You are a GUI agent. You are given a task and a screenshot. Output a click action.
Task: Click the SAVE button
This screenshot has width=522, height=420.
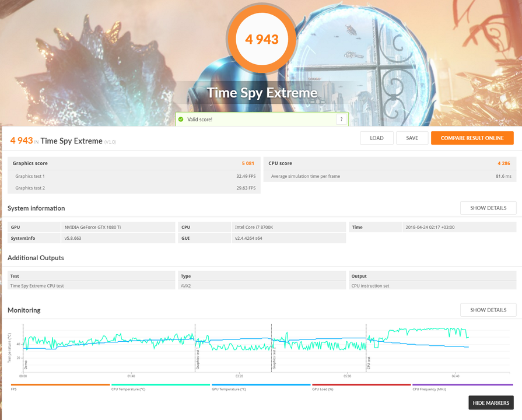412,138
